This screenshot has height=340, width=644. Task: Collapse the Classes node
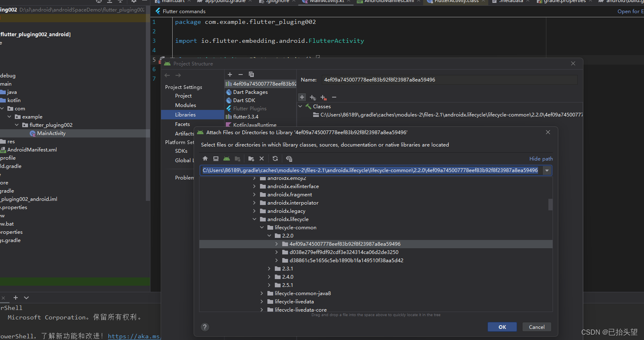tap(300, 106)
